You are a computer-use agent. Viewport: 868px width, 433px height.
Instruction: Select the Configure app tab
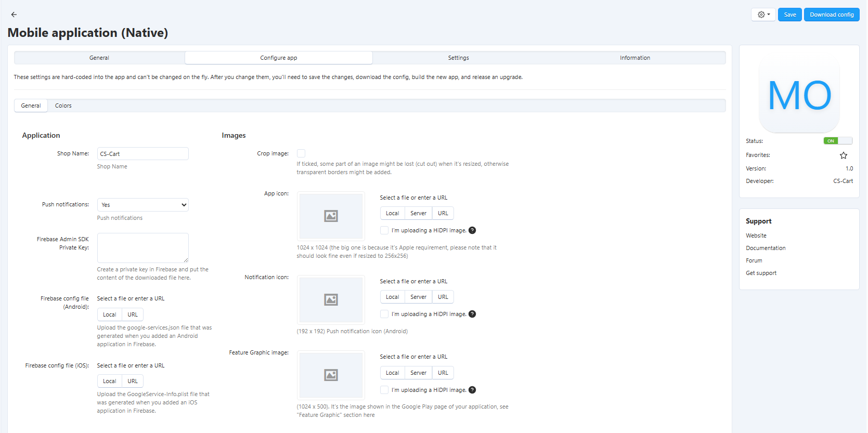tap(279, 58)
